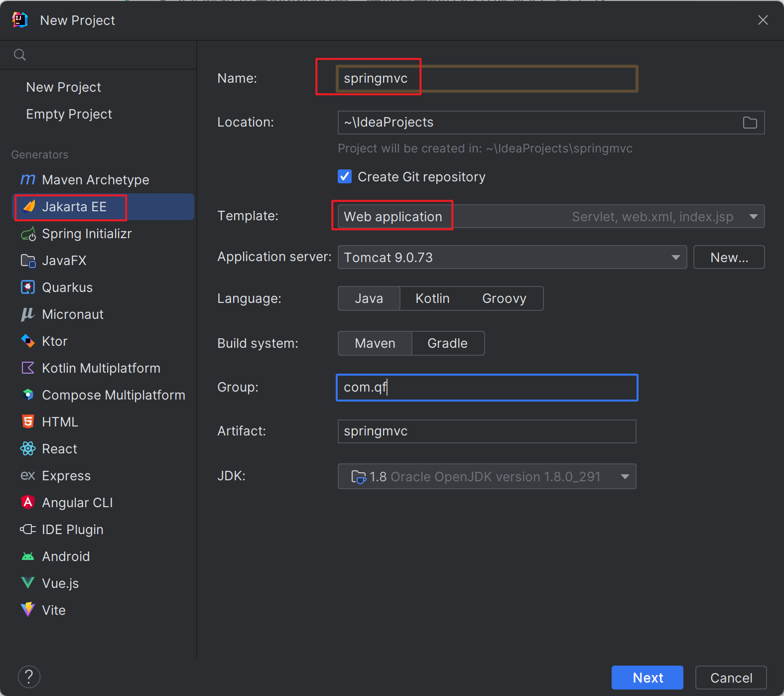Screen dimensions: 784x696
Task: Select New Project in sidebar
Action: (63, 87)
